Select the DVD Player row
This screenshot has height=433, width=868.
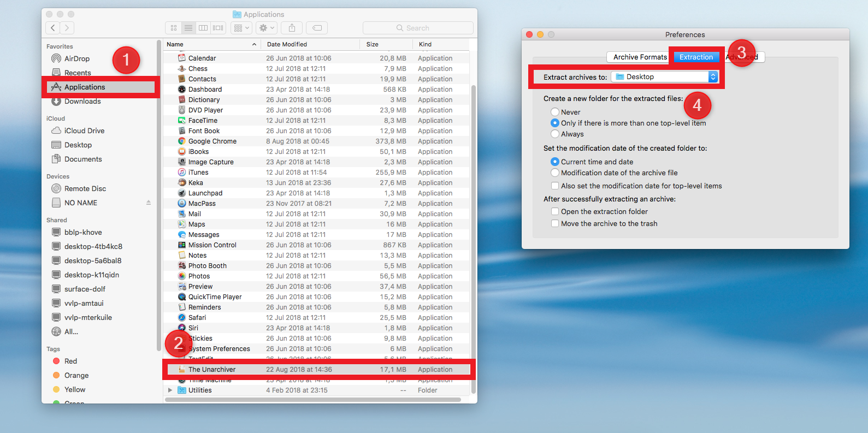coord(316,110)
